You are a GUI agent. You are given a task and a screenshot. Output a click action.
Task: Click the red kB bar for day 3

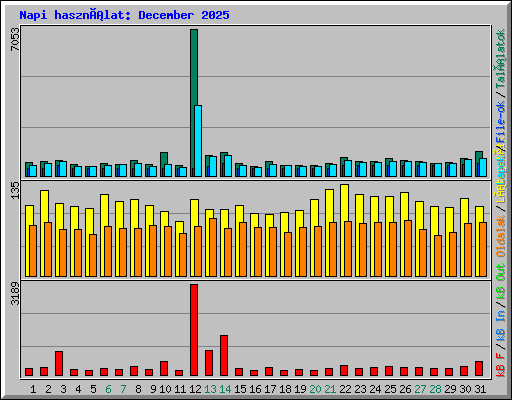[59, 363]
